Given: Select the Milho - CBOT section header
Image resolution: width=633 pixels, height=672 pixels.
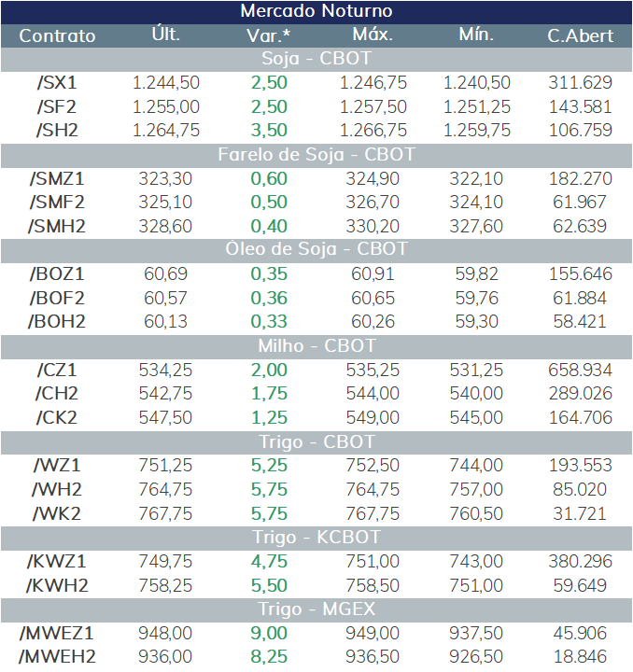Looking at the screenshot, I should click(316, 346).
